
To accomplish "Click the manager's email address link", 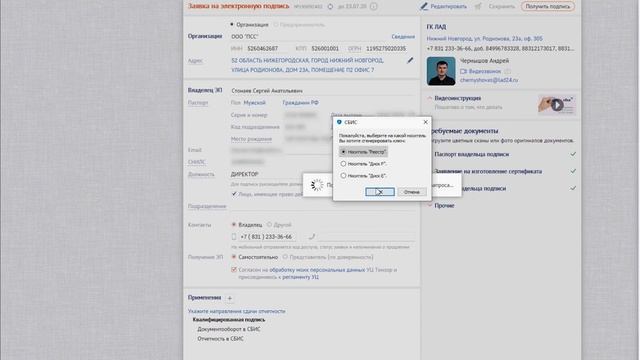I will [x=489, y=80].
